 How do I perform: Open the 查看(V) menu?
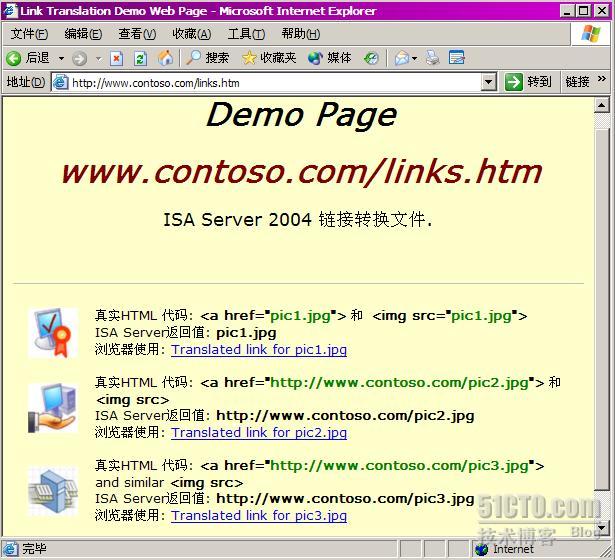(x=137, y=34)
